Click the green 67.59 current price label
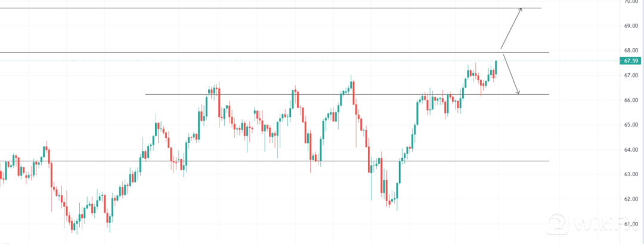Screen dimensions: 644x244 click(x=631, y=61)
